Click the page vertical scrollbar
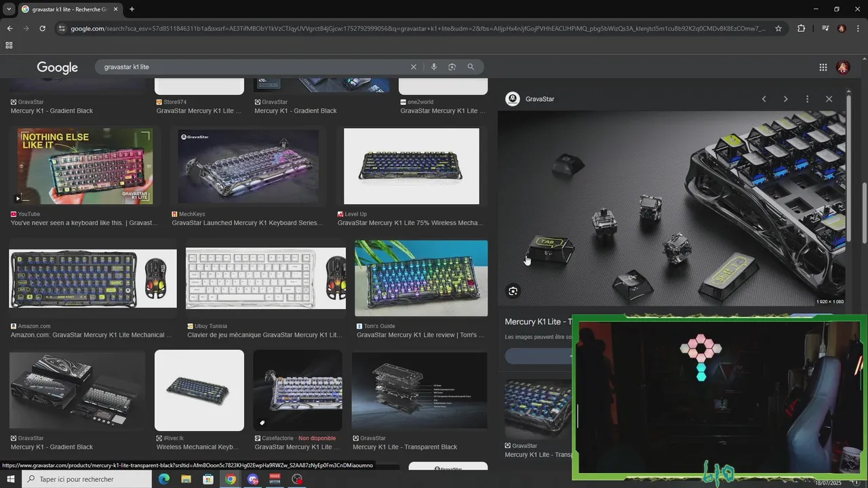Viewport: 868px width, 488px height. pos(865,213)
